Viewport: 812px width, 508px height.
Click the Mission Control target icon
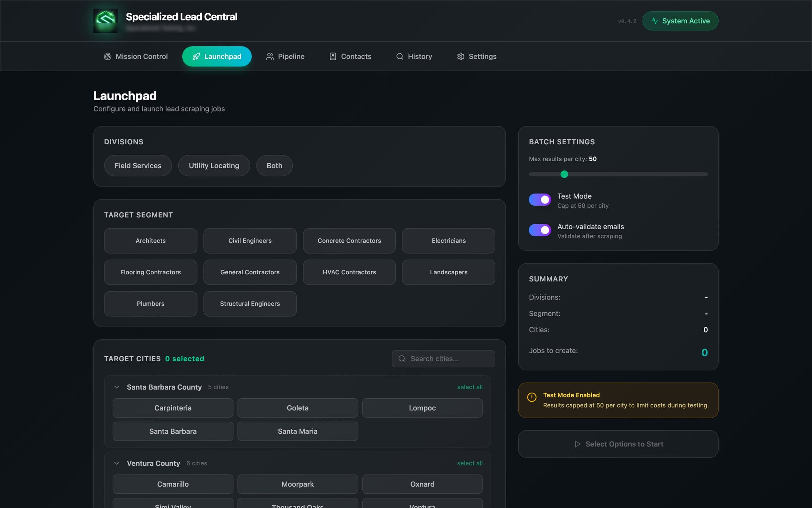pyautogui.click(x=108, y=56)
